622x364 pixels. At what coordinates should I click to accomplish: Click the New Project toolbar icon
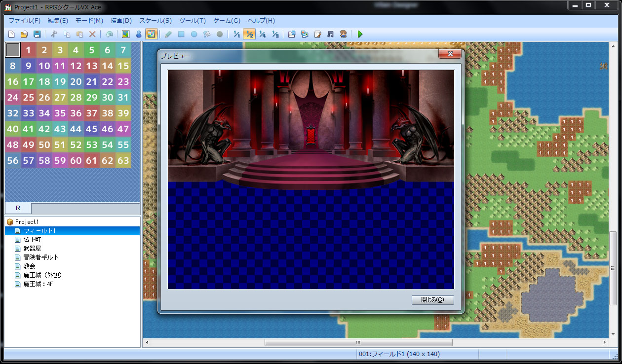click(11, 35)
